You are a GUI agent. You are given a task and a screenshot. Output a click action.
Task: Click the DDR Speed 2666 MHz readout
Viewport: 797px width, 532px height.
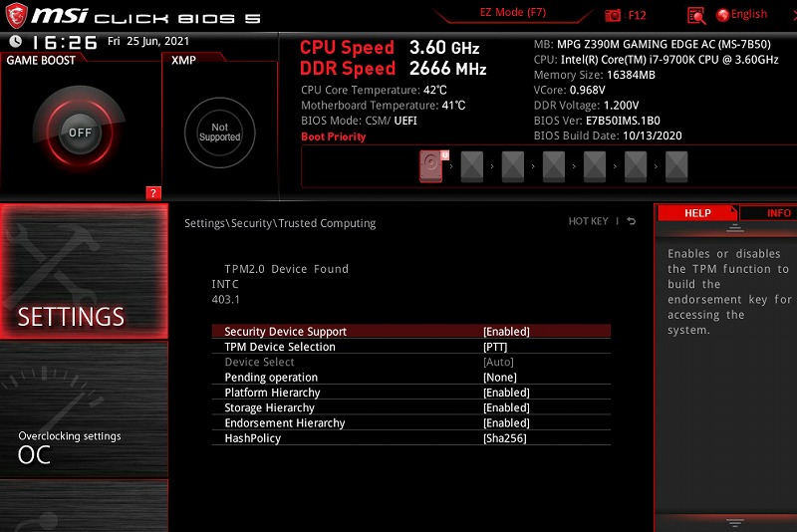click(x=393, y=68)
